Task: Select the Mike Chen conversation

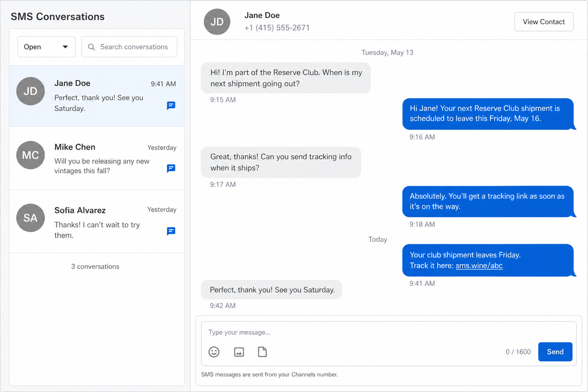Action: click(97, 158)
